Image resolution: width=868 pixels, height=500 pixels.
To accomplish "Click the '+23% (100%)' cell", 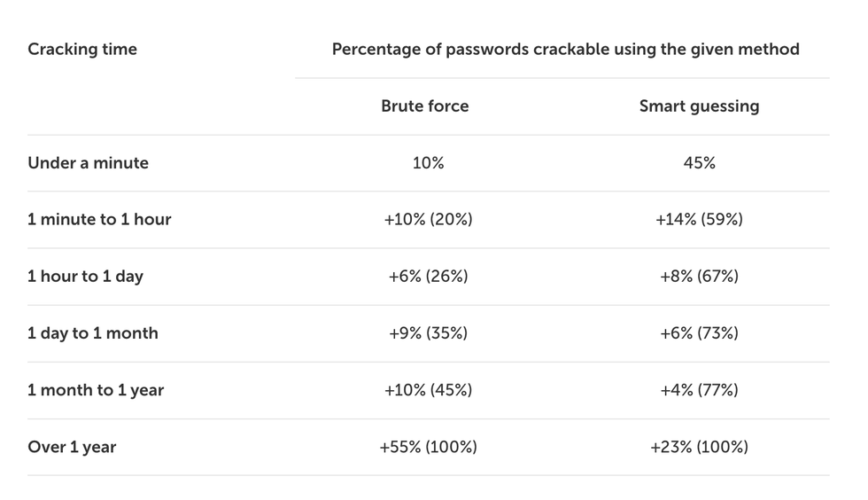I will point(699,447).
